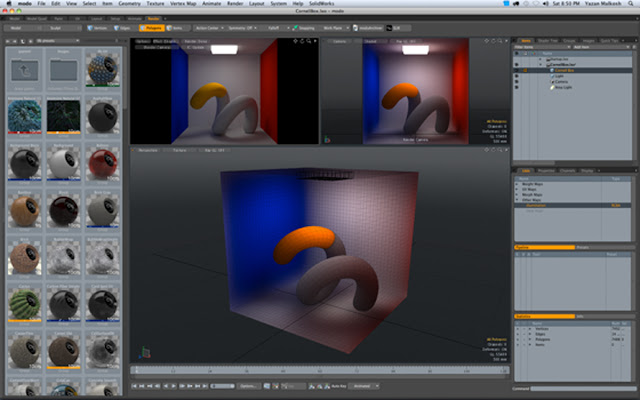The height and width of the screenshot is (400, 640).
Task: Hide the Camera item
Action: click(517, 82)
